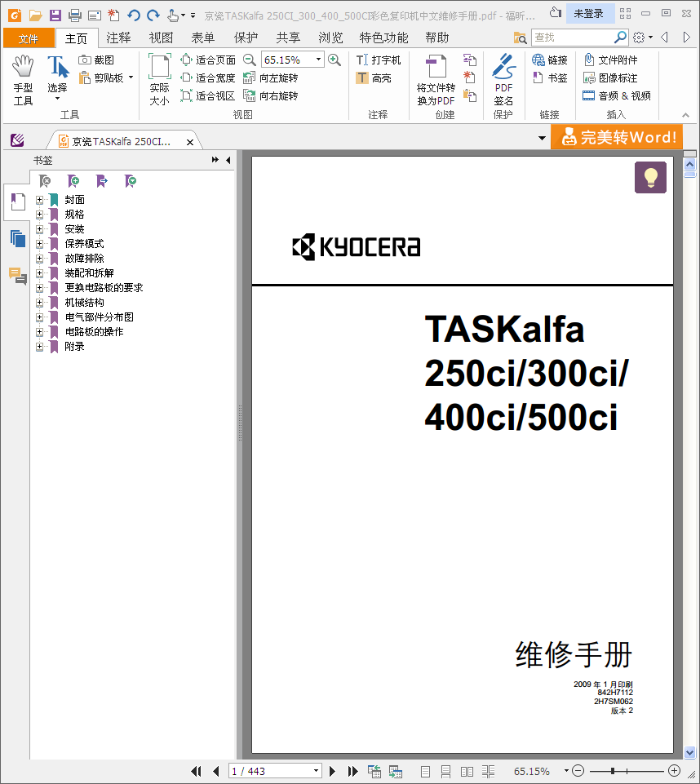Choose Fit Page (适合页面)
Screen dimensions: 700x784
208,60
